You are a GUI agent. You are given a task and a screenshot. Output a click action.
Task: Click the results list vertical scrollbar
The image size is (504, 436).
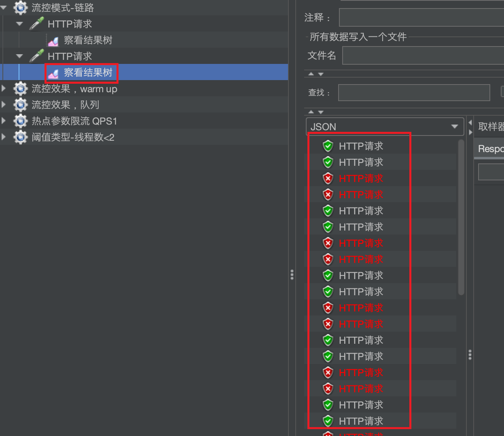coord(461,217)
